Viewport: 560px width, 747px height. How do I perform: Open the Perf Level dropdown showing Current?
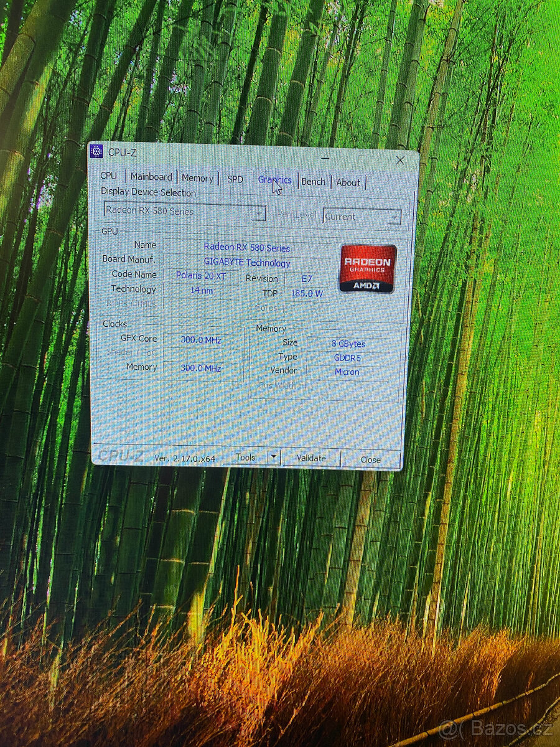(x=393, y=216)
